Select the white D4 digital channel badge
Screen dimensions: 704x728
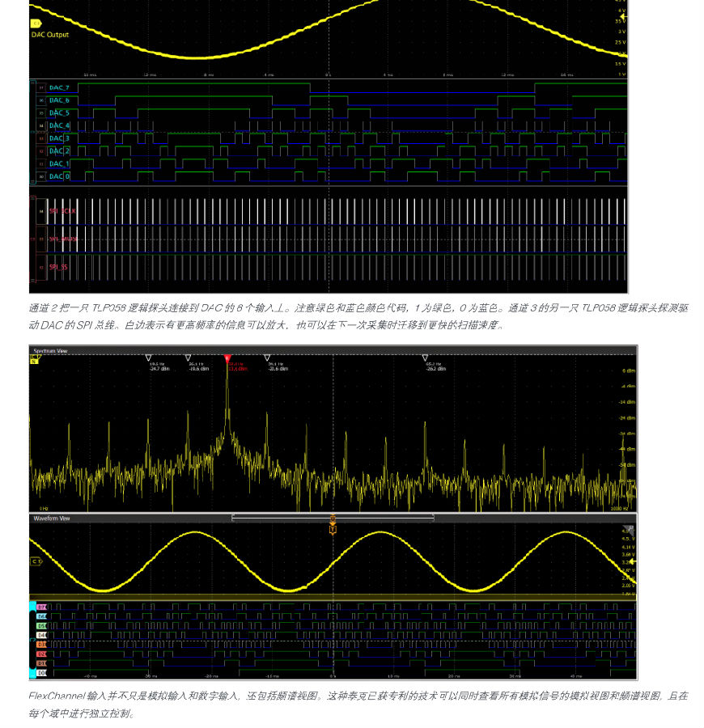tap(42, 635)
